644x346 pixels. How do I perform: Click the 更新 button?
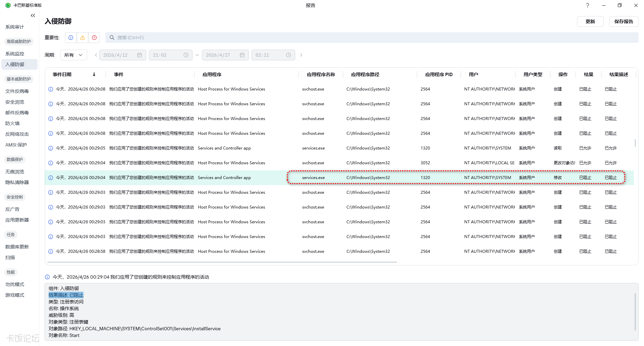coord(590,21)
